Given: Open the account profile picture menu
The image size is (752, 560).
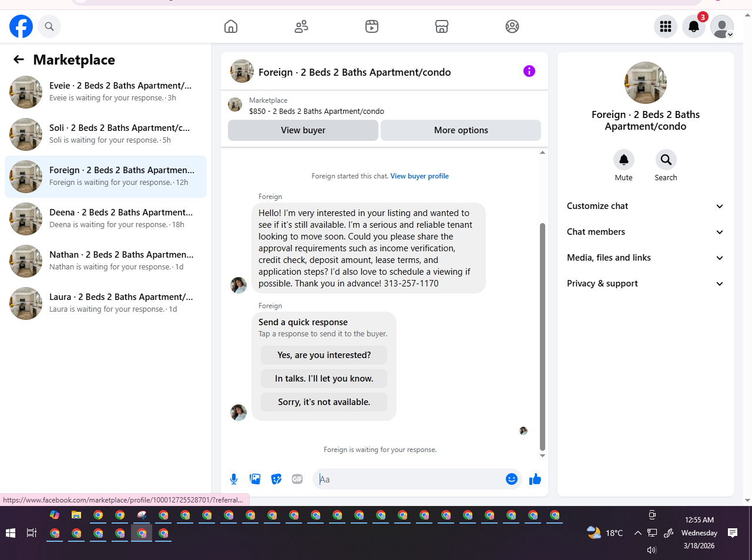Looking at the screenshot, I should coord(722,26).
